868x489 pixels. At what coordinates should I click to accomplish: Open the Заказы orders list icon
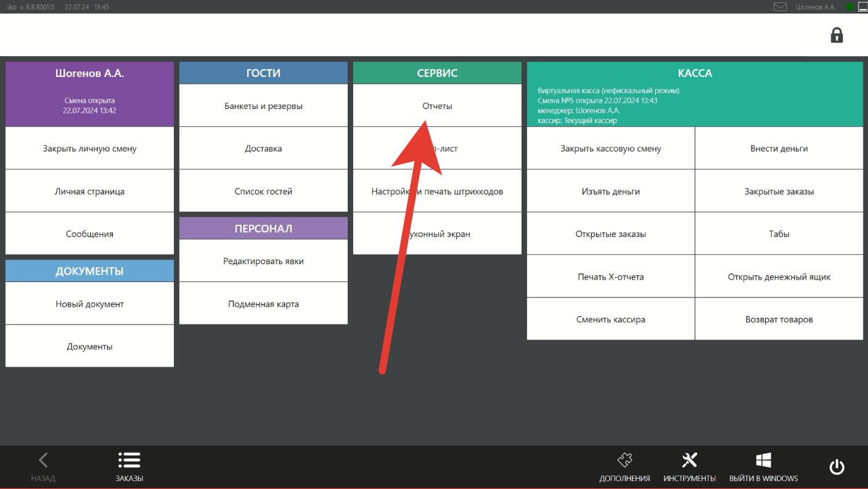[129, 460]
